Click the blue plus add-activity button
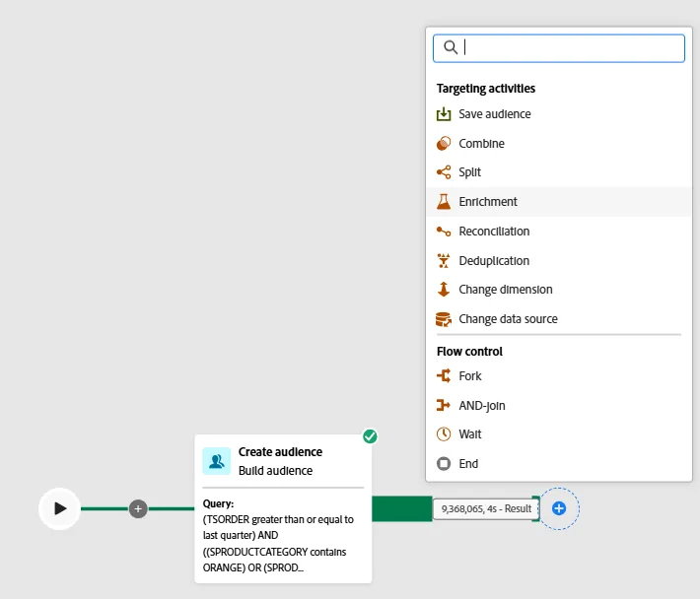 coord(559,508)
